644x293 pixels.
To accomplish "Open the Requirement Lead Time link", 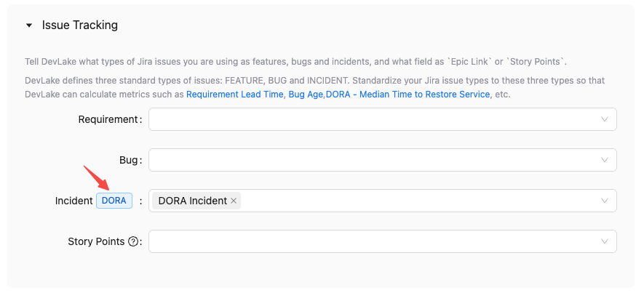I will pos(234,95).
